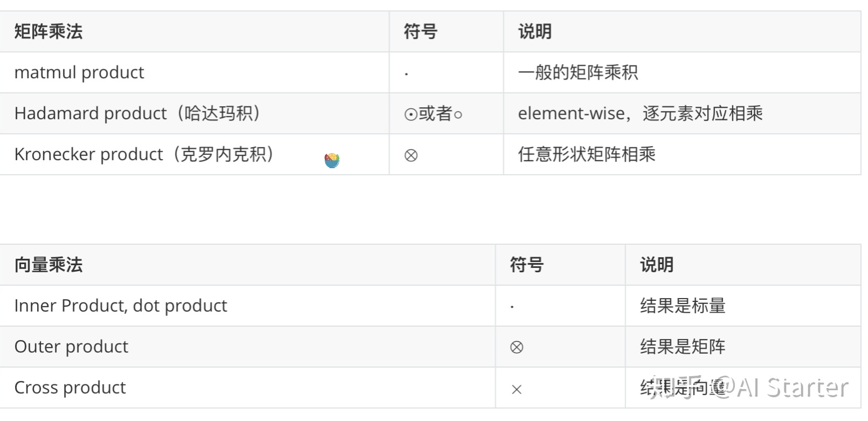Click the cross × symbol in Cross product row

click(x=516, y=389)
